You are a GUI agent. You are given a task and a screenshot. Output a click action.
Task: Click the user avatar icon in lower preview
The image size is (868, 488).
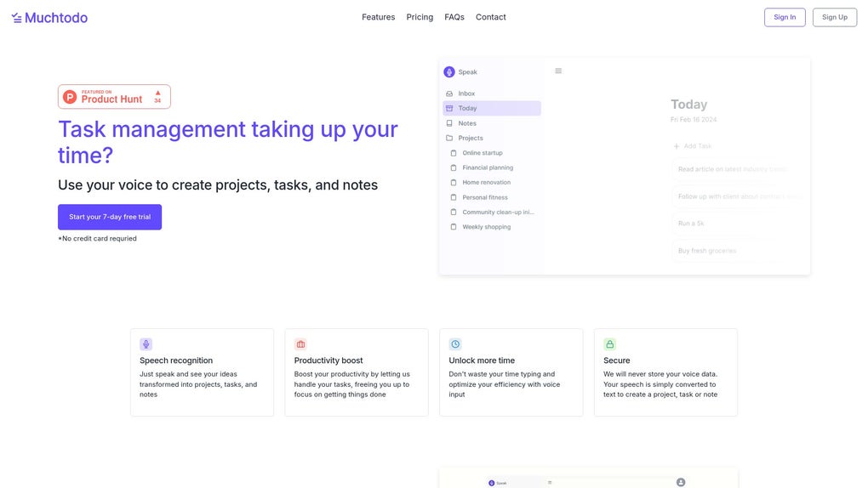pyautogui.click(x=680, y=482)
